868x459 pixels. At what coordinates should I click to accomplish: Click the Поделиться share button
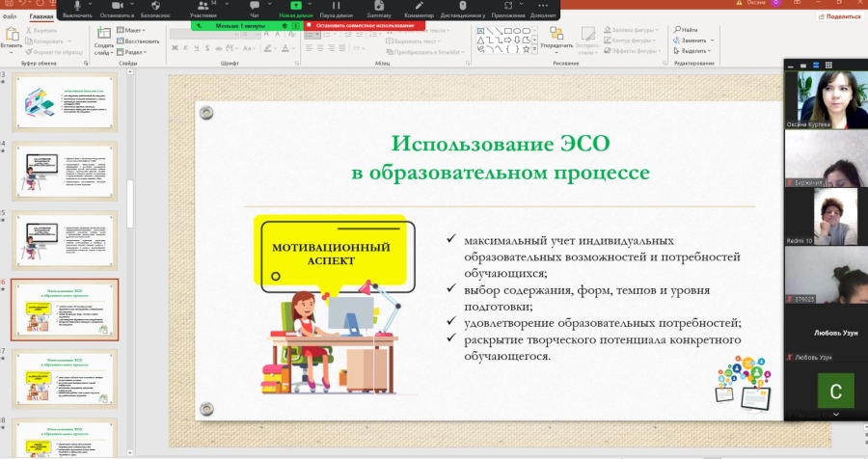pyautogui.click(x=843, y=16)
